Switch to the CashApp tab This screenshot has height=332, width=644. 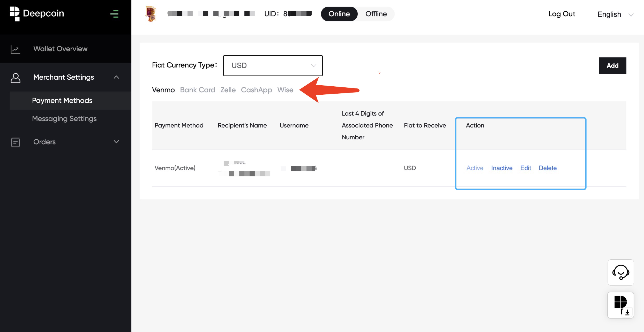256,90
